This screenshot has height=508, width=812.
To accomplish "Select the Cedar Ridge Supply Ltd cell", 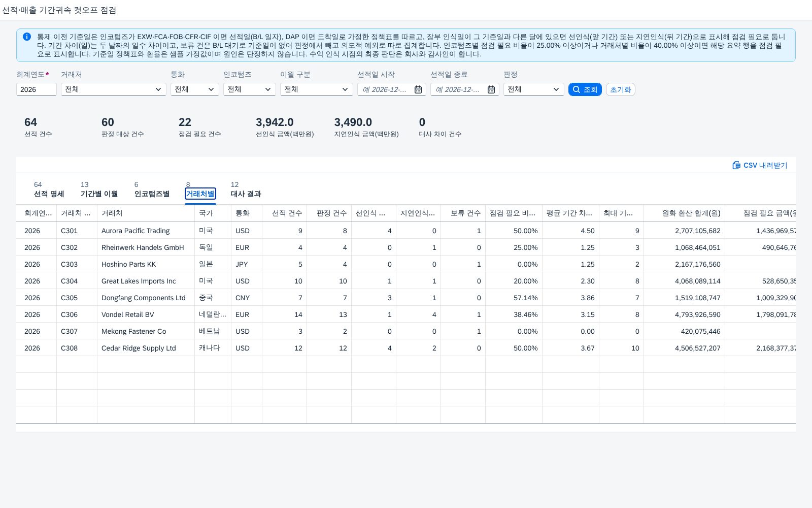I will [146, 348].
